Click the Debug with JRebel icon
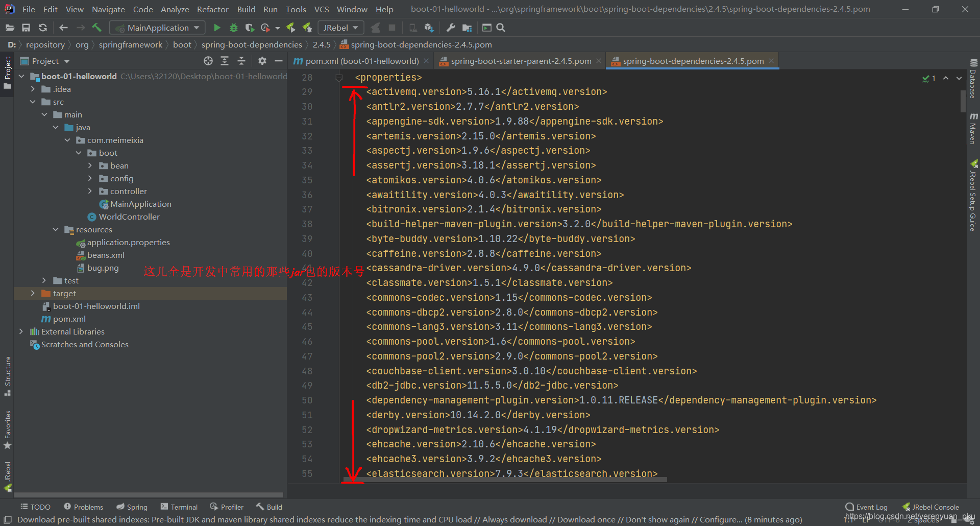Viewport: 980px width, 526px height. click(307, 28)
